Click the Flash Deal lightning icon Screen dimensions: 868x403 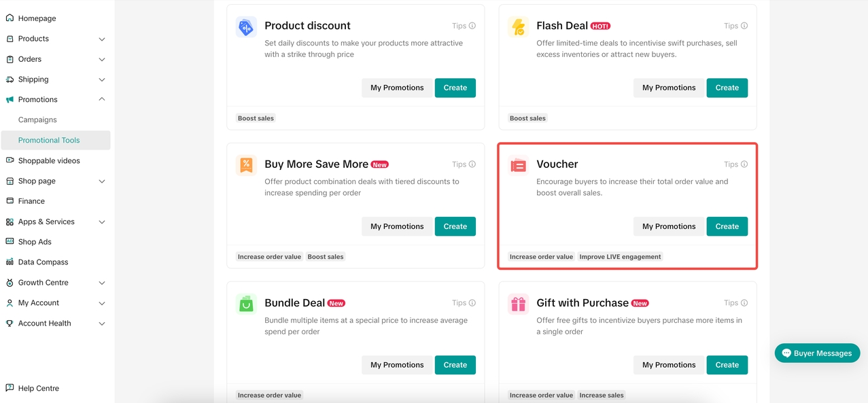click(x=518, y=27)
